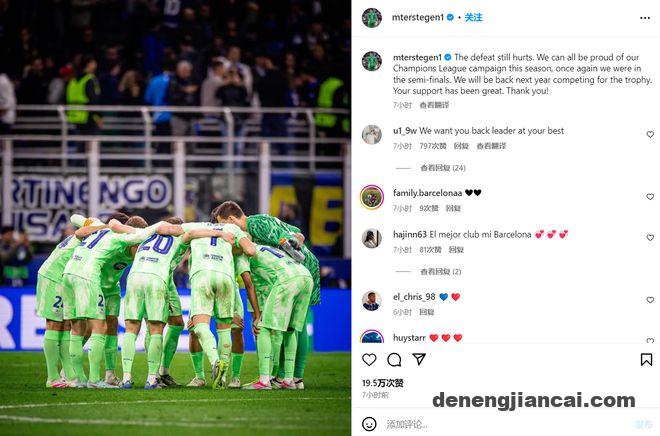Save post with bookmark icon
Image resolution: width=660 pixels, height=436 pixels.
(647, 360)
